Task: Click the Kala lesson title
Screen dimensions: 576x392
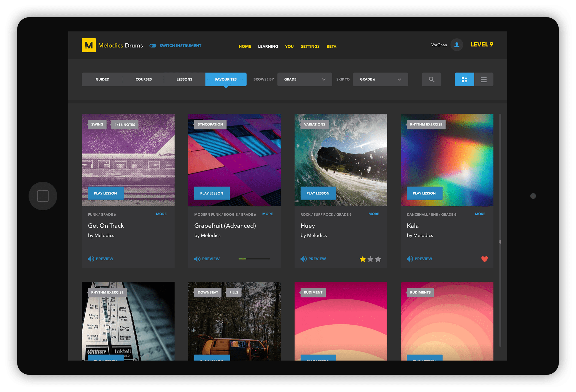Action: click(413, 226)
